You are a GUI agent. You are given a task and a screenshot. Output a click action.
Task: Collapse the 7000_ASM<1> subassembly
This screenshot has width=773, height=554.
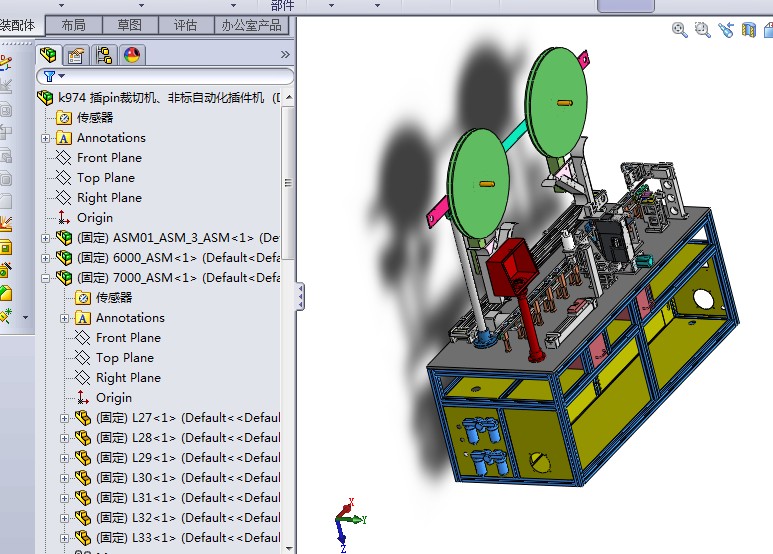click(x=46, y=278)
